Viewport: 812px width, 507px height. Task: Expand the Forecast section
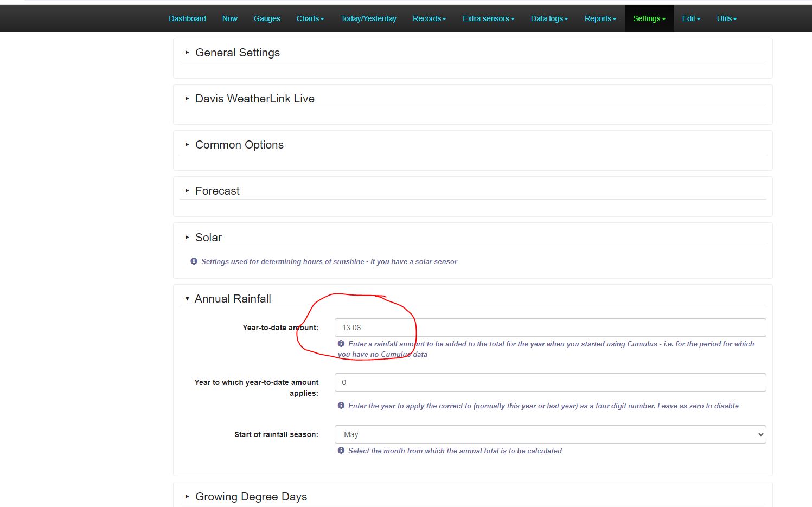(x=218, y=191)
